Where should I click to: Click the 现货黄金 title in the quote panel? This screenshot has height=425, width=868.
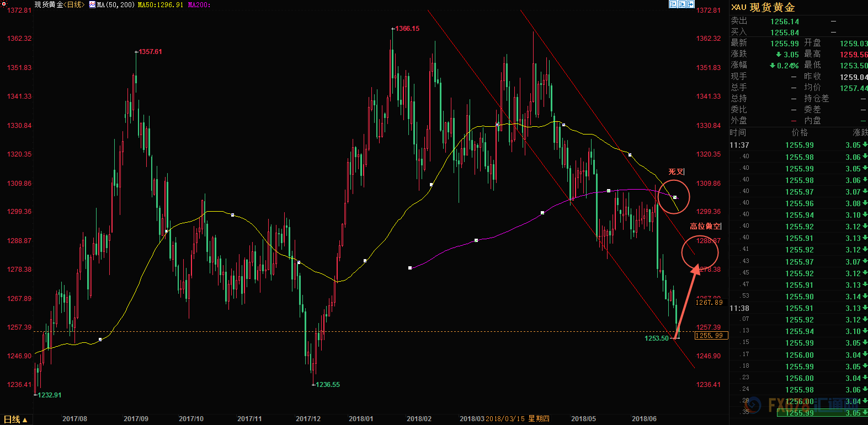coord(773,7)
